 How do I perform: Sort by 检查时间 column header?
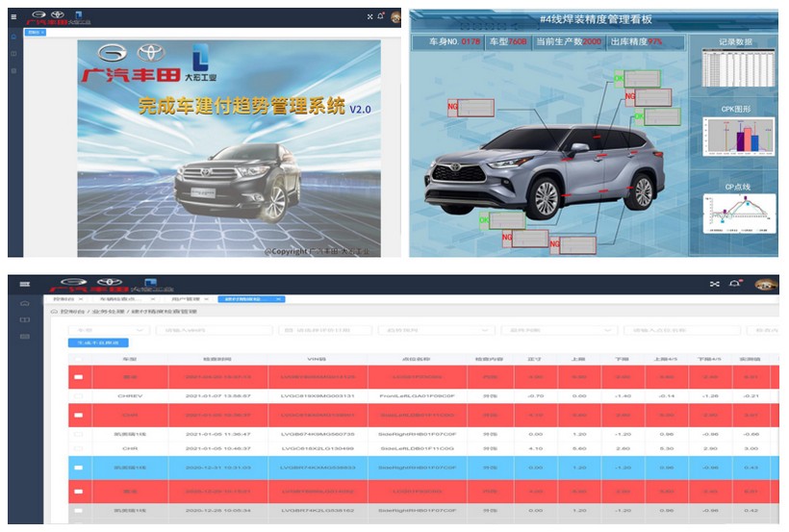coord(217,360)
